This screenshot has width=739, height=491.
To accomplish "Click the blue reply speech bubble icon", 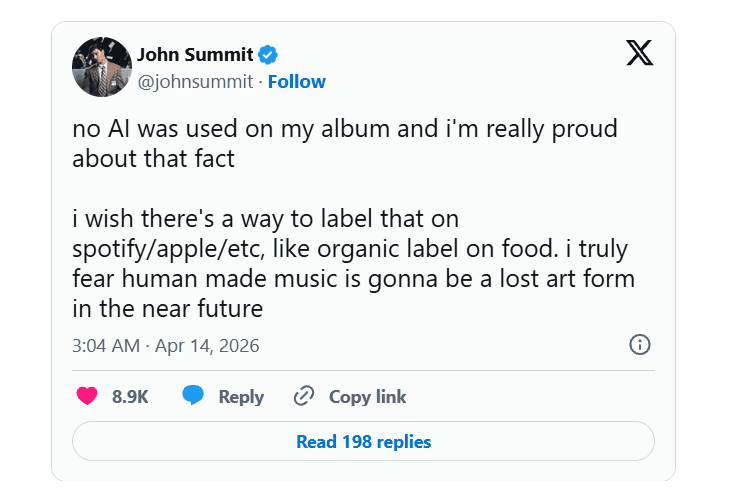I will (193, 396).
